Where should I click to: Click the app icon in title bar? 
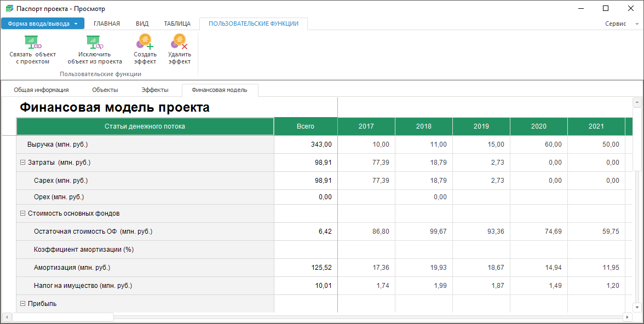9,8
